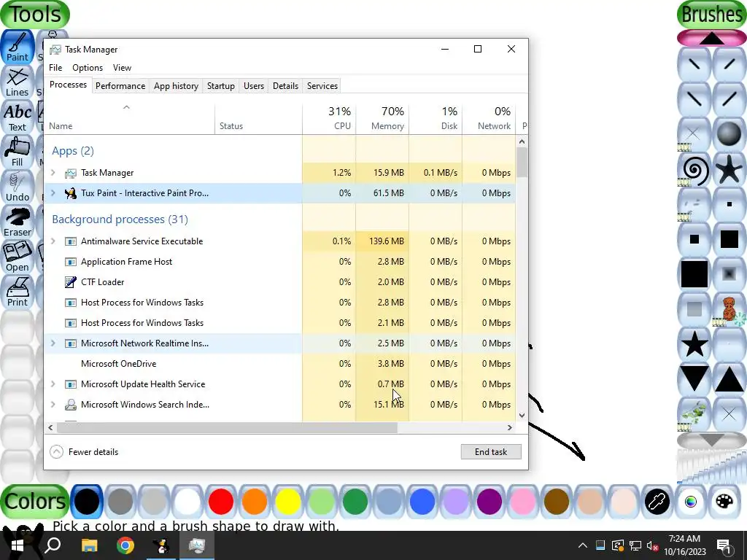Open the File menu in Task Manager
This screenshot has width=747, height=560.
(55, 68)
